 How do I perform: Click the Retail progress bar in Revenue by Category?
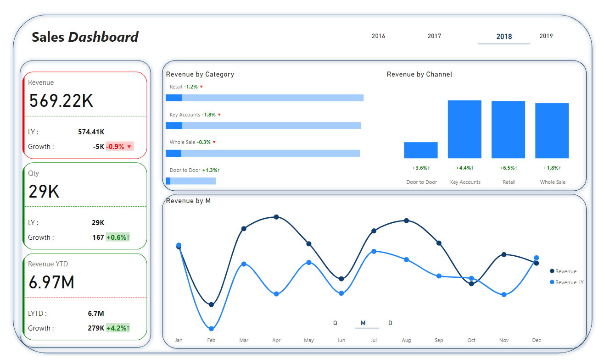coord(264,98)
